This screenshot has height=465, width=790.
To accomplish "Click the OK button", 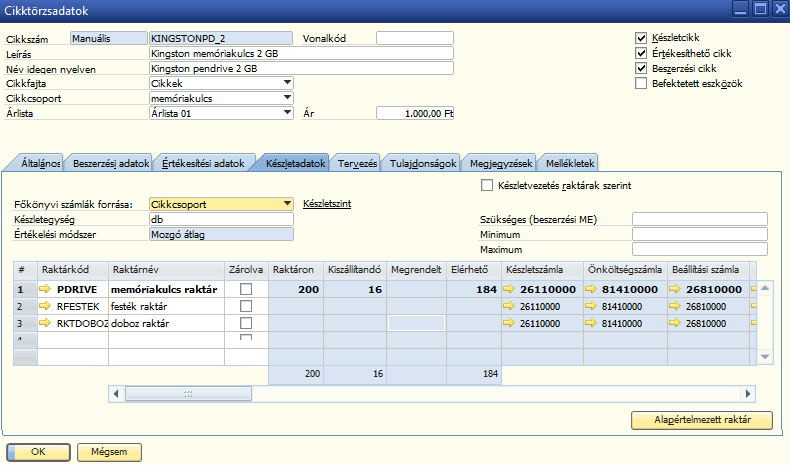I will pos(38,452).
